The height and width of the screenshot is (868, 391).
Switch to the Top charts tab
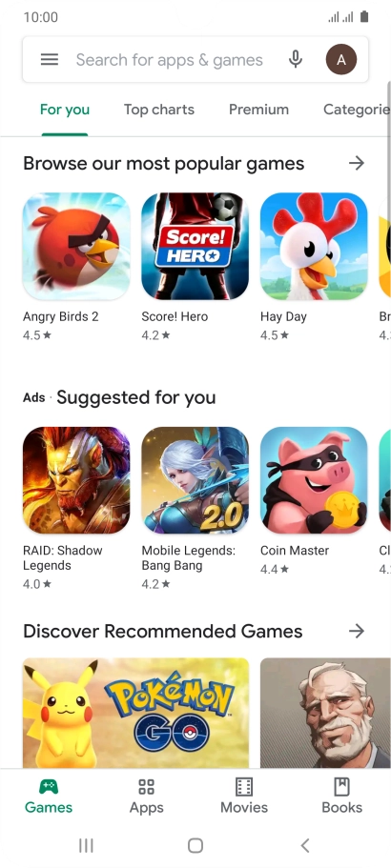point(159,110)
